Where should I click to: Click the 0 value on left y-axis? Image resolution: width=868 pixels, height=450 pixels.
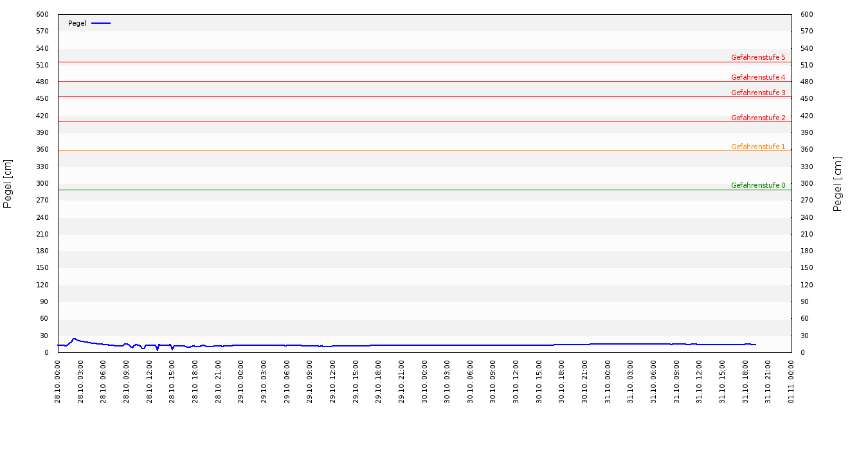point(46,352)
